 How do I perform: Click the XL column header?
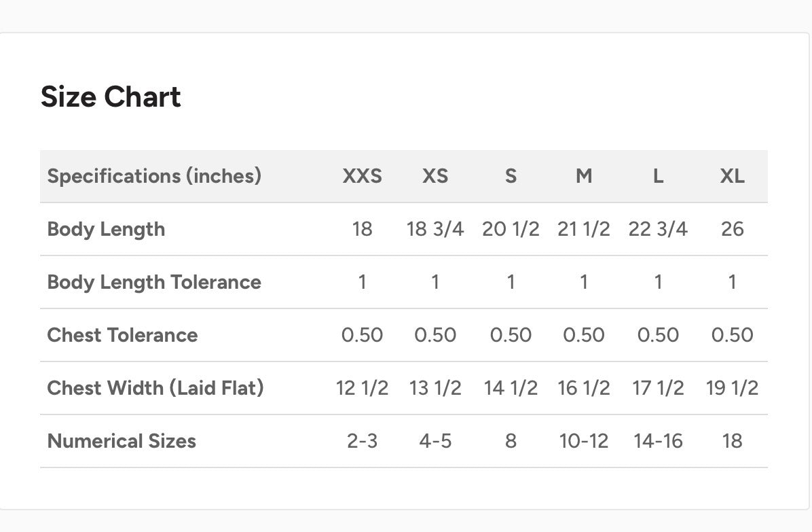(732, 176)
